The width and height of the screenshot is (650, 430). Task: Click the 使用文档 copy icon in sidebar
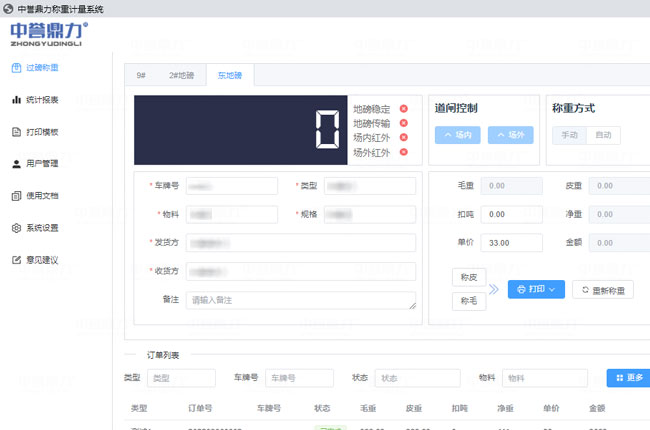[x=16, y=196]
